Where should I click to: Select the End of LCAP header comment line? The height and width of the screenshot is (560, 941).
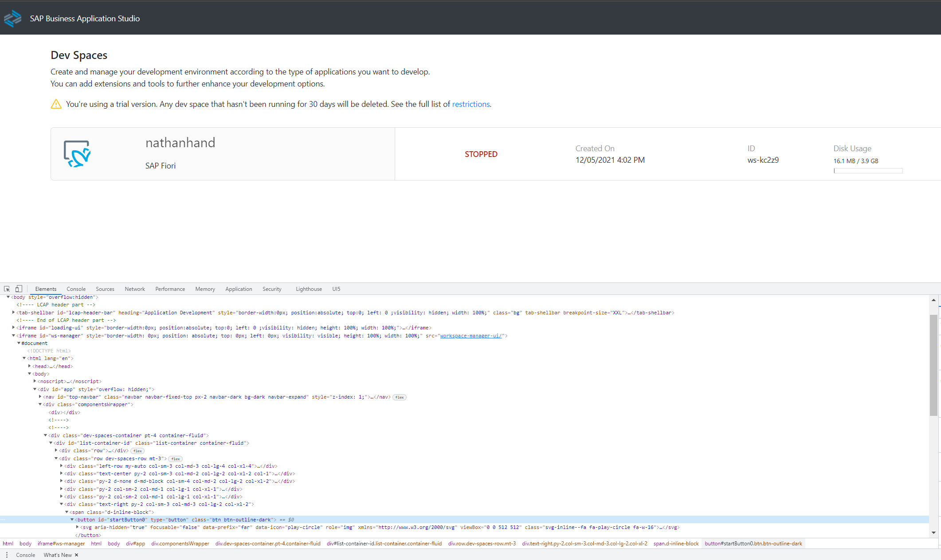66,320
